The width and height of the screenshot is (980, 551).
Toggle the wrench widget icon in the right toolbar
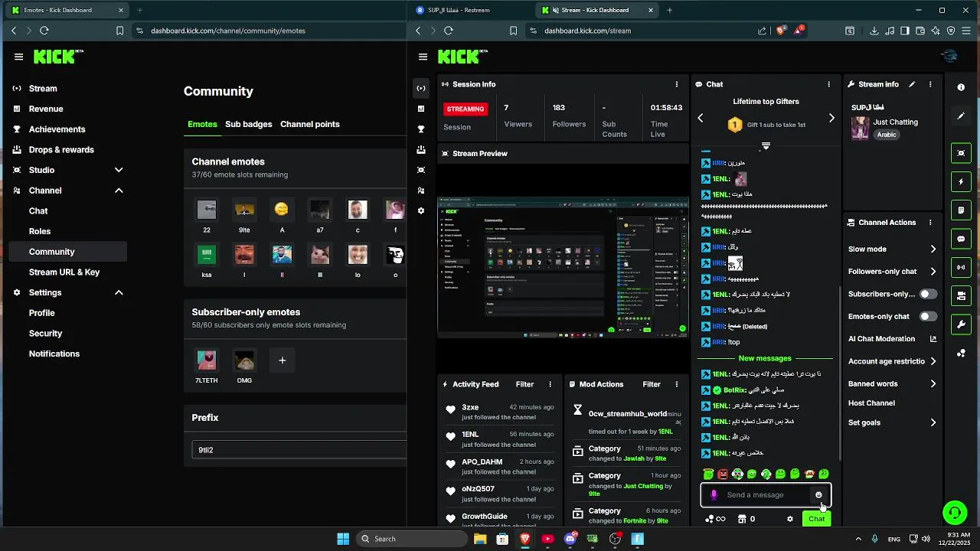(961, 324)
